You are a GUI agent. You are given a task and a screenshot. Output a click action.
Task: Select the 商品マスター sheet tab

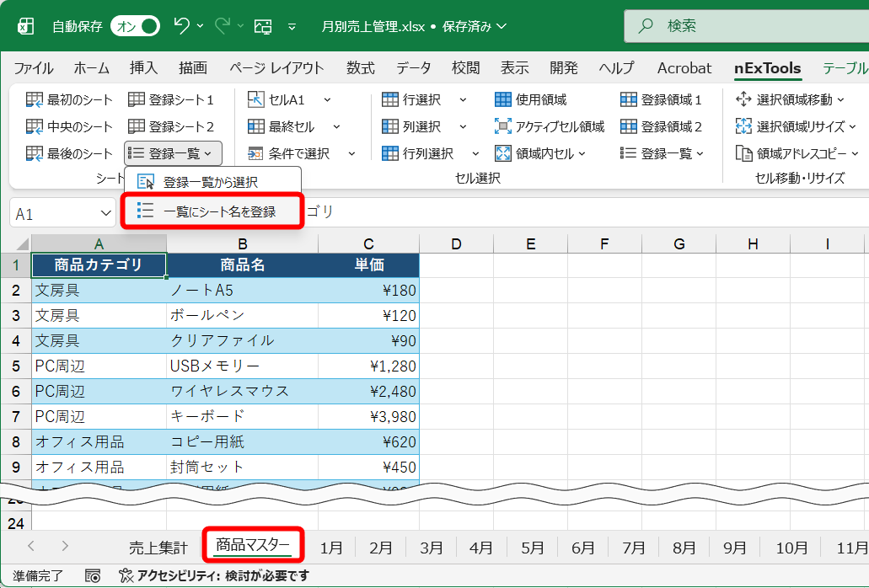click(253, 545)
